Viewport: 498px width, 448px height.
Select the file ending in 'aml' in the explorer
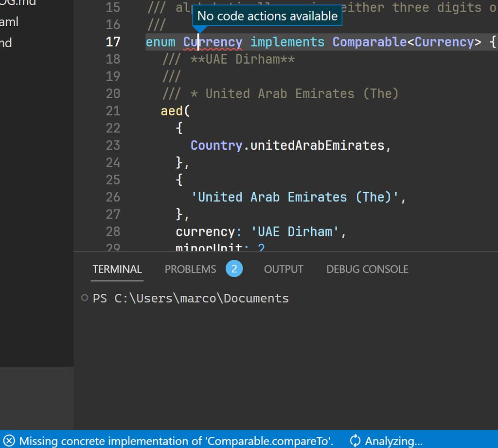9,22
